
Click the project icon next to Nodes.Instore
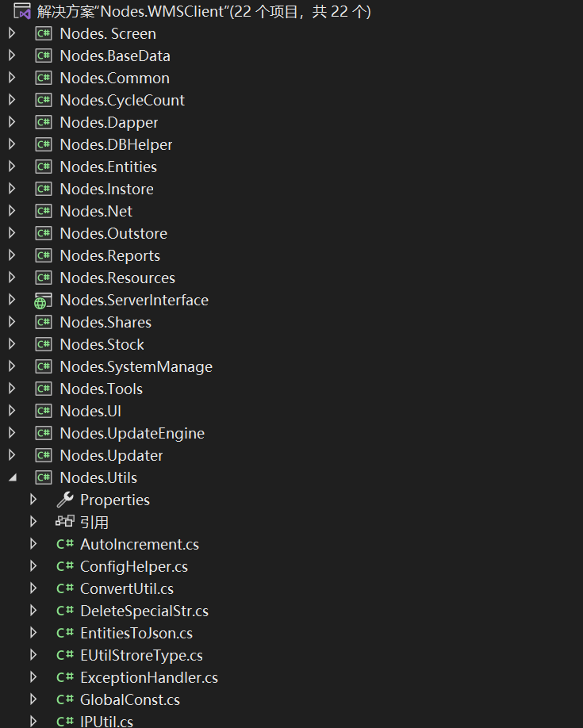(44, 189)
